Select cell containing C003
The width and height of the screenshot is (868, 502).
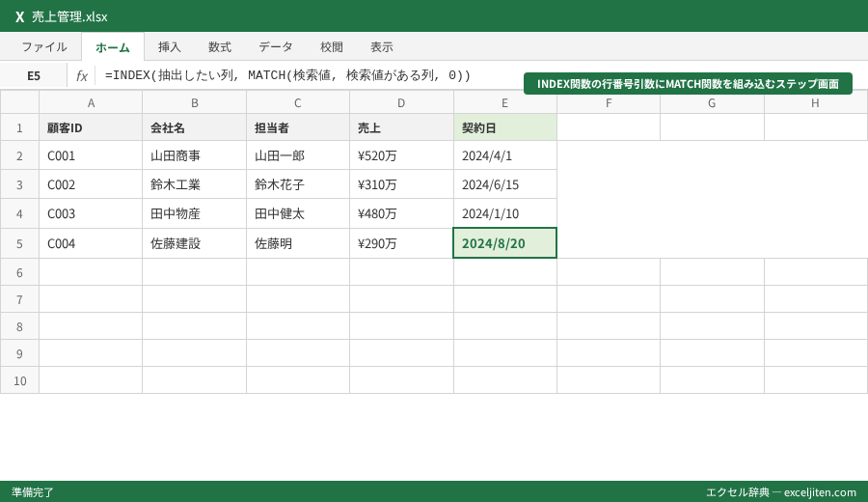pos(91,214)
